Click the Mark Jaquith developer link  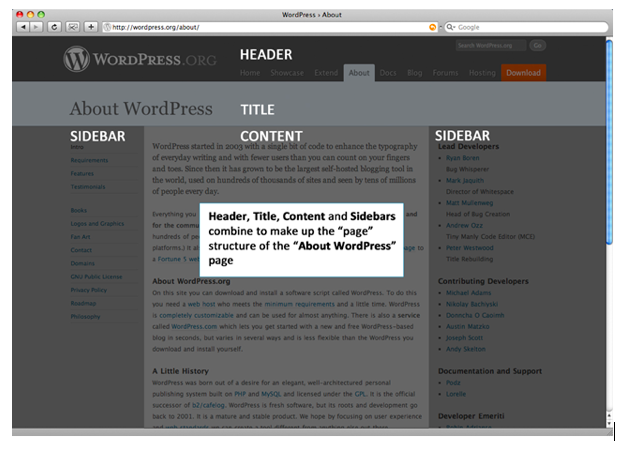(x=465, y=180)
